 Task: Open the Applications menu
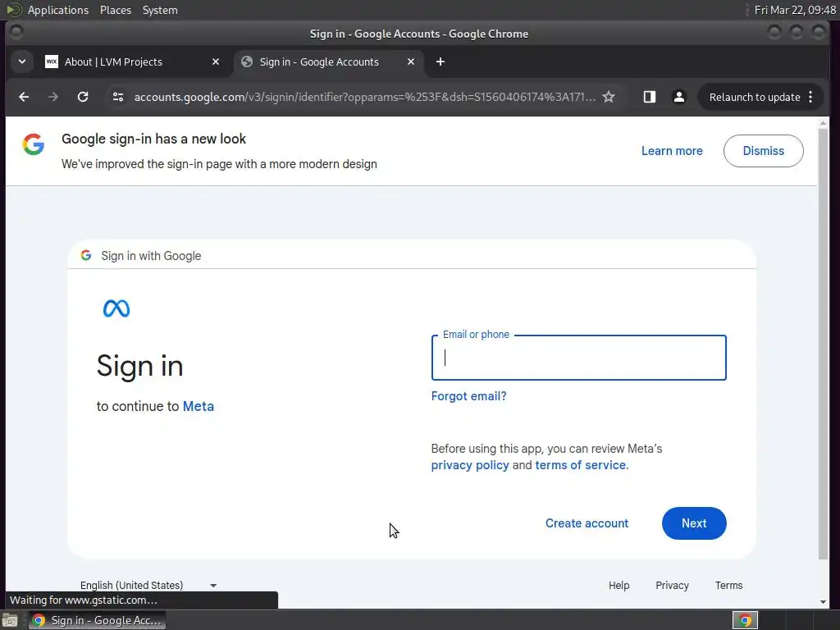tap(58, 10)
